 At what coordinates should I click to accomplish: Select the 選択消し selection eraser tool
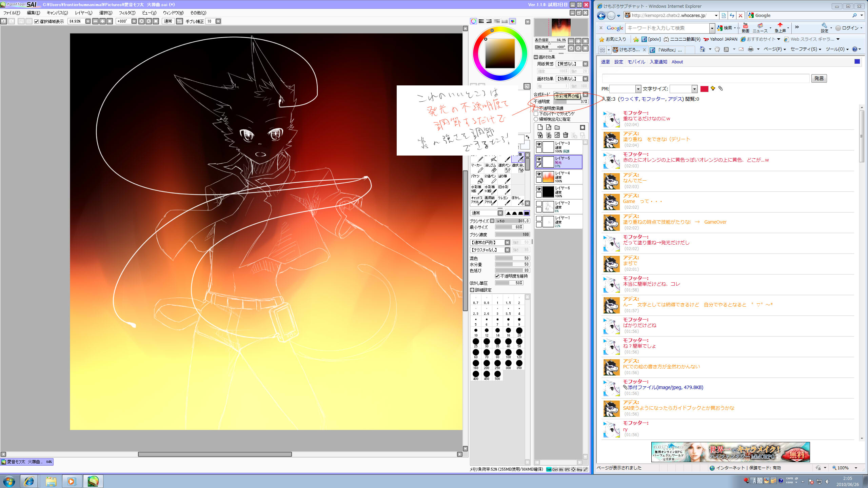click(x=518, y=168)
